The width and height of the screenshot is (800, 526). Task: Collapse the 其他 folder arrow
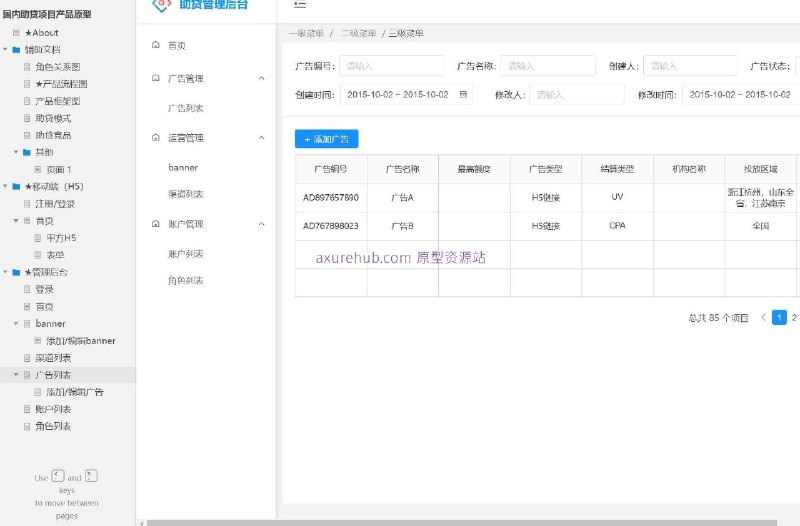(x=16, y=152)
